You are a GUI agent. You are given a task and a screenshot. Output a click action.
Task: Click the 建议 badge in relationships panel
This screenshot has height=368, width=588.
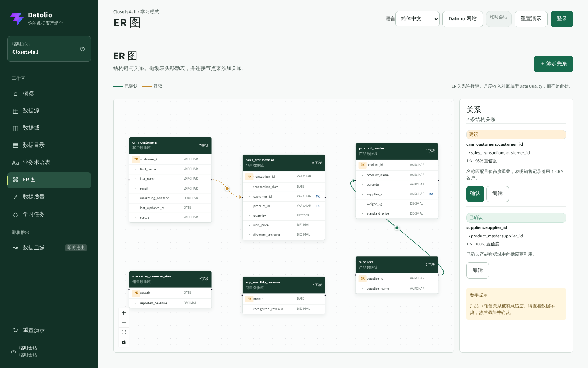coord(516,135)
